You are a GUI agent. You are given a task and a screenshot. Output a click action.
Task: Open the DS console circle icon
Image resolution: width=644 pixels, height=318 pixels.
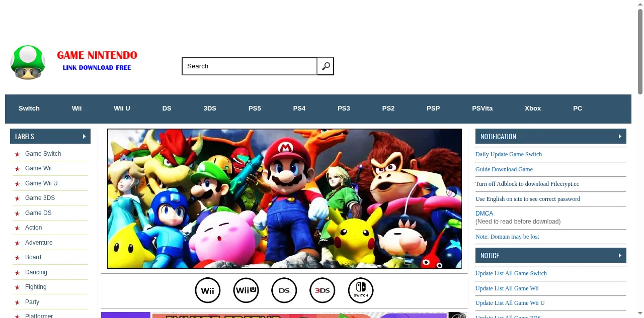[284, 290]
